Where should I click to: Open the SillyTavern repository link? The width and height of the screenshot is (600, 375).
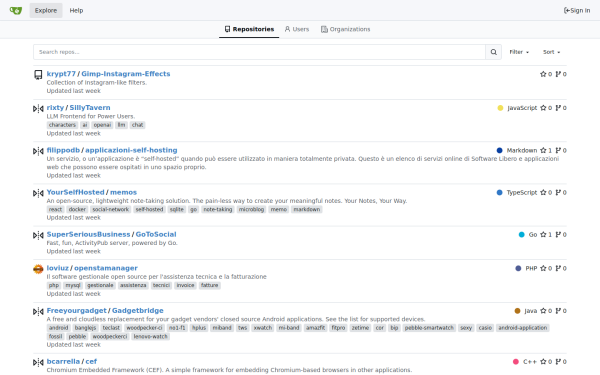tap(90, 108)
